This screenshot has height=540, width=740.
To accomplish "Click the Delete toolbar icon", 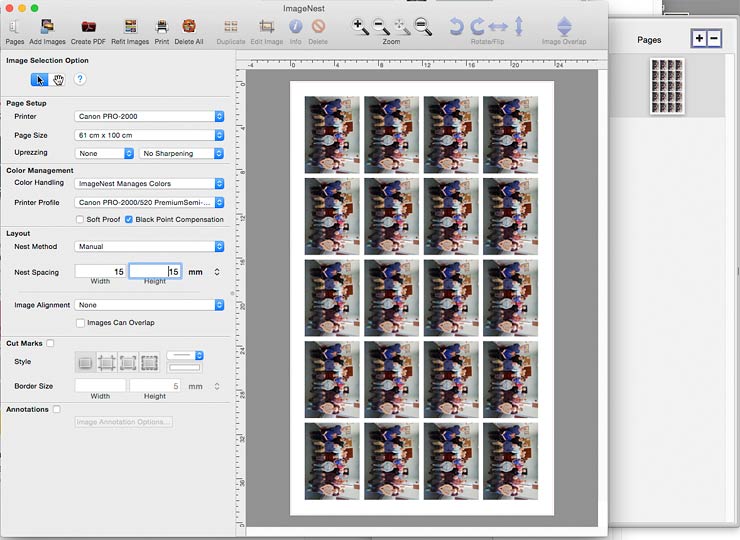I will coord(318,31).
